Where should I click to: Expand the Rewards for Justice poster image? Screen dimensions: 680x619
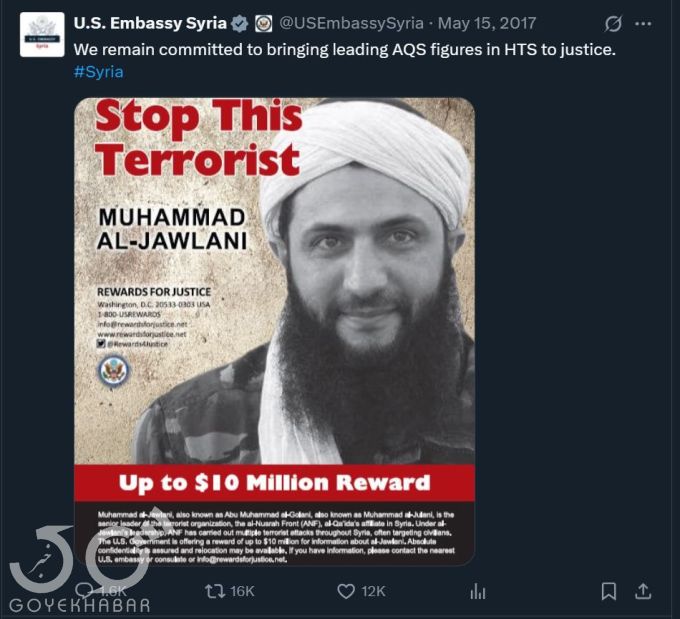pos(275,331)
